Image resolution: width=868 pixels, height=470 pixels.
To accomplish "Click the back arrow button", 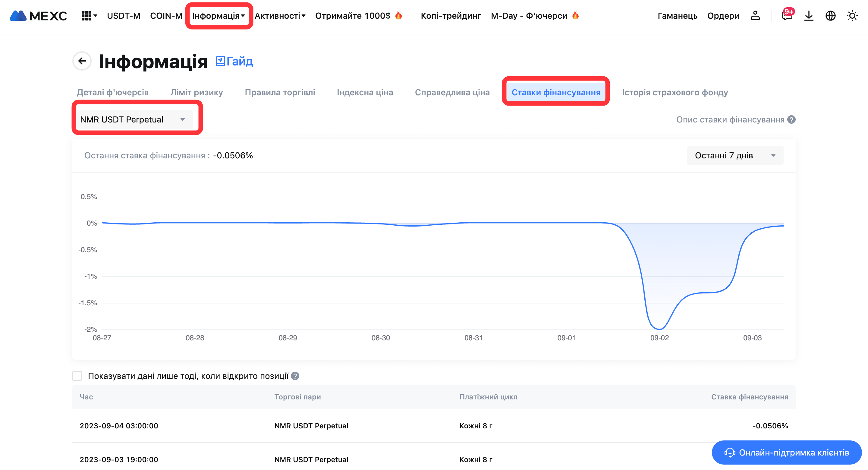I will (x=82, y=61).
